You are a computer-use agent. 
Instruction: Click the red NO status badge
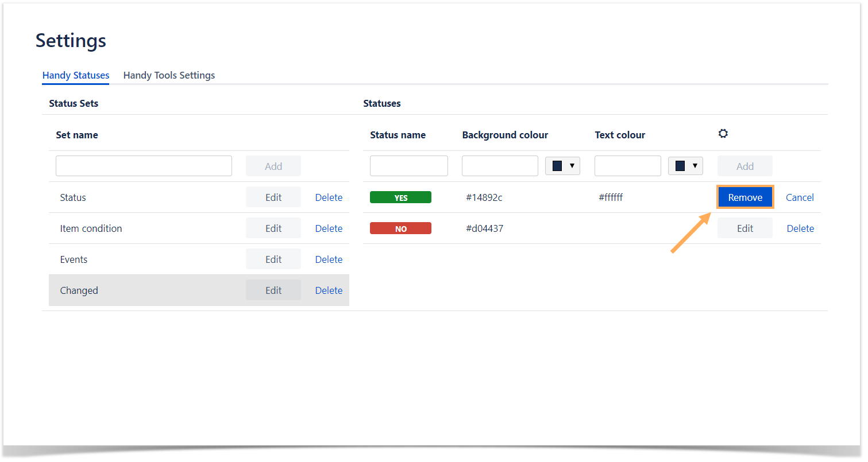(x=400, y=228)
